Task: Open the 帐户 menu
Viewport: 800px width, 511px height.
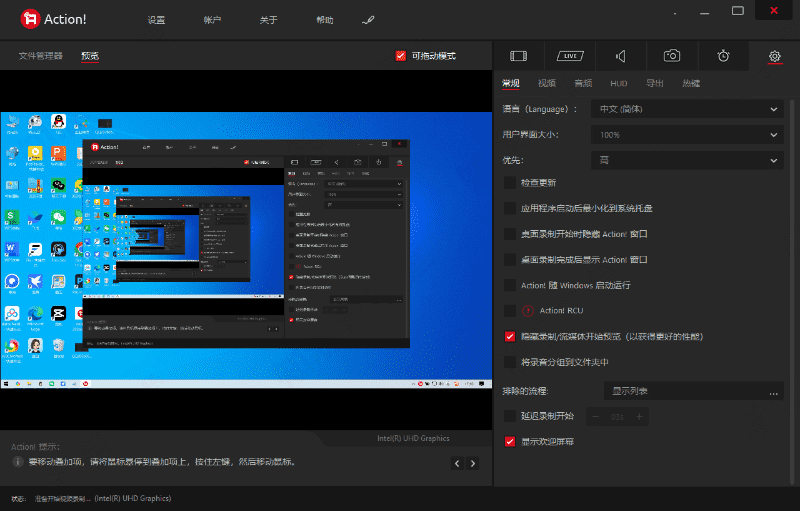Action: [x=212, y=20]
